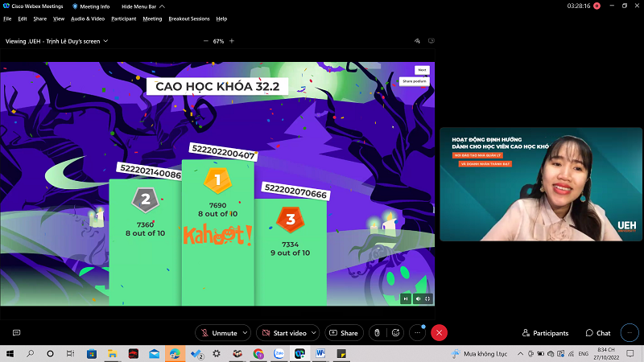
Task: Open reactions emoji icon
Action: pos(395,333)
